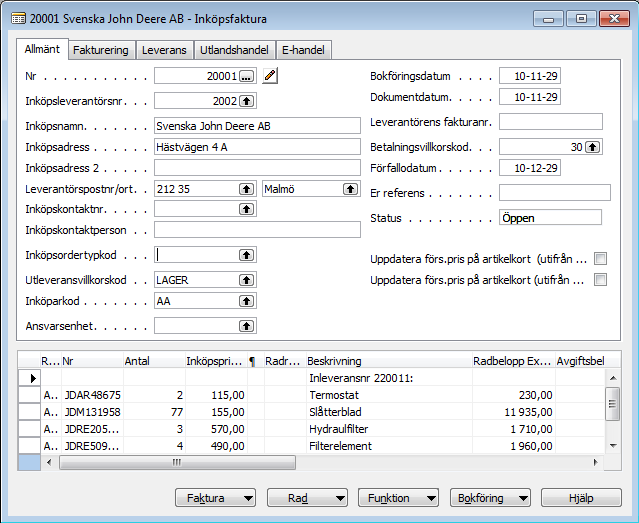Open the Nr field assist button
This screenshot has width=639, height=523.
pos(246,76)
